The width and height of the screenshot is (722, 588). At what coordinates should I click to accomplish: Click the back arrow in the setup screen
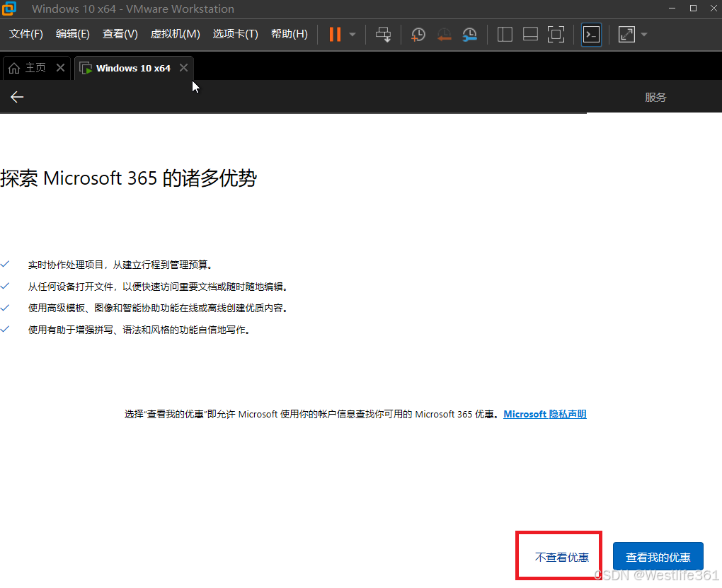tap(17, 97)
